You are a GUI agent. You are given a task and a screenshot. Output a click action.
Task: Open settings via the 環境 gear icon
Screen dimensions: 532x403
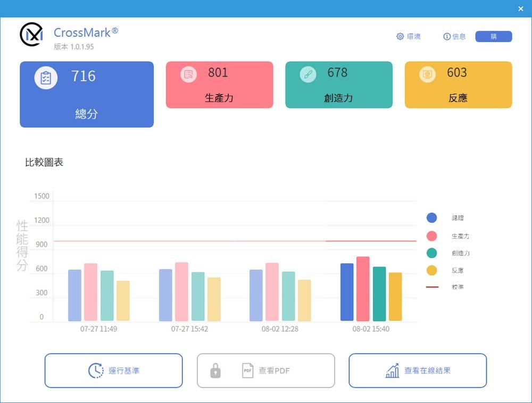400,36
